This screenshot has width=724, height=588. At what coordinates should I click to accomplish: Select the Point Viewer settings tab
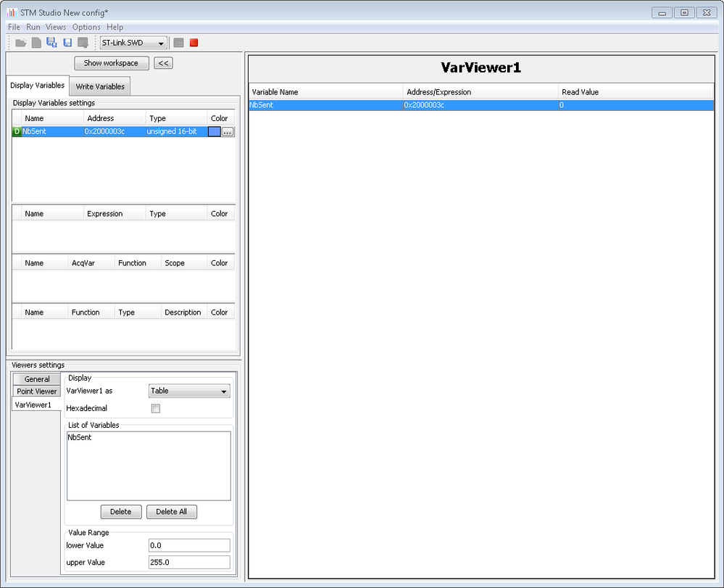36,392
